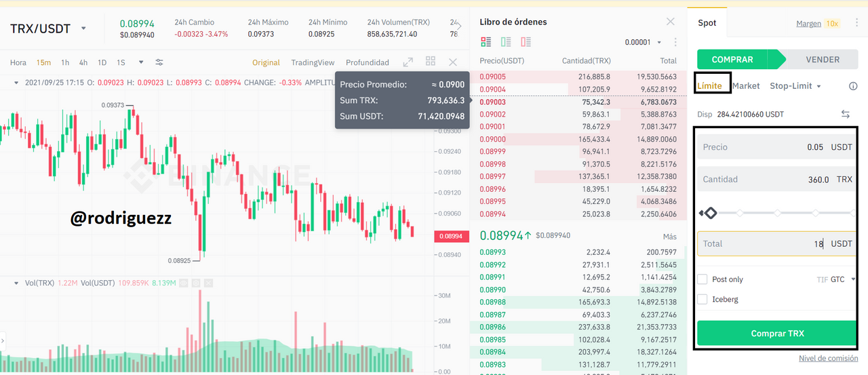Screen dimensions: 868x375
Task: Switch to Original chart view
Action: (x=266, y=62)
